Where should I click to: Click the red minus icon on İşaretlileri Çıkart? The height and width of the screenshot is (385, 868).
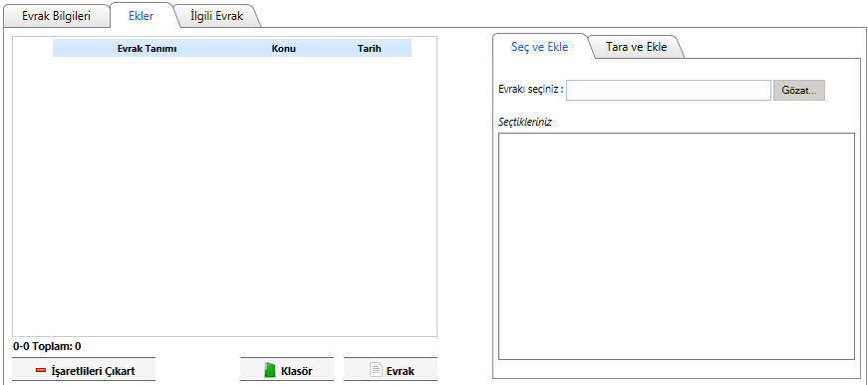pyautogui.click(x=41, y=371)
